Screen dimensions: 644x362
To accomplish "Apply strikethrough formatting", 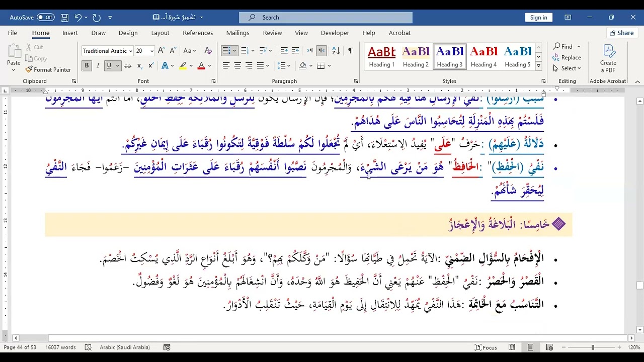I will 128,66.
